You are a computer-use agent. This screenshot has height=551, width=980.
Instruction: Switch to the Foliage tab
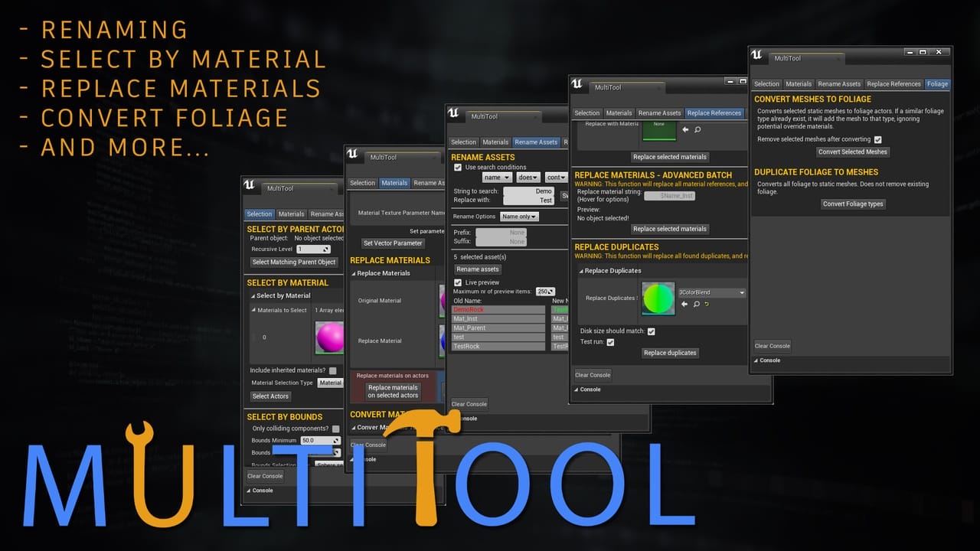937,83
